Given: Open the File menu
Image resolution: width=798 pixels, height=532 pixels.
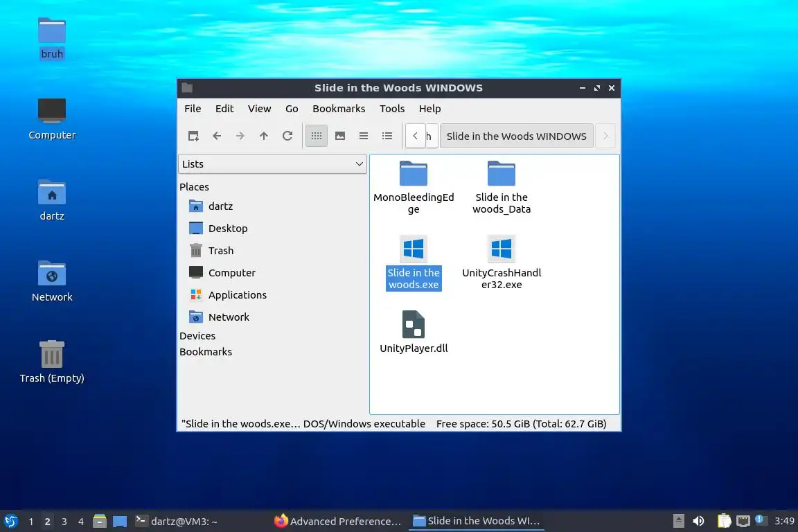Looking at the screenshot, I should coord(193,109).
